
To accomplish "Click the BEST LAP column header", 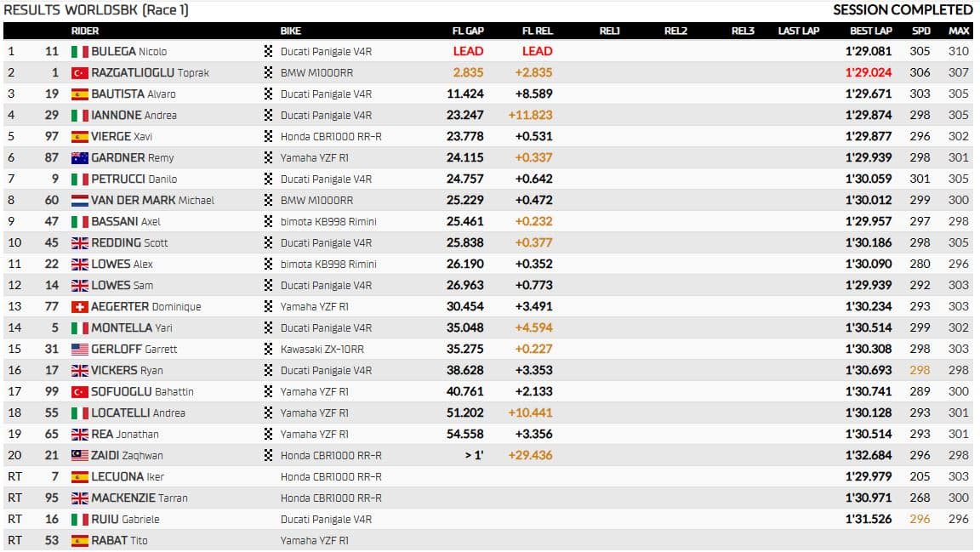I will 871,31.
